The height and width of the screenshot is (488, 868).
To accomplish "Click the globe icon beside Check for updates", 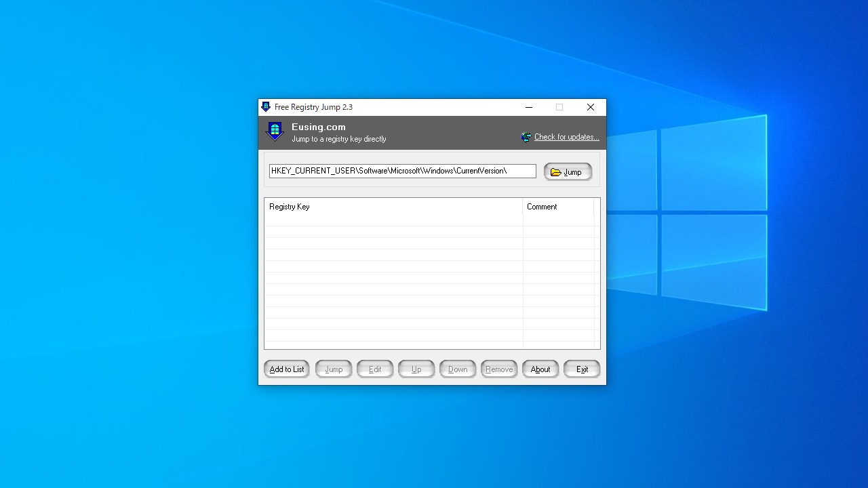I will (526, 137).
